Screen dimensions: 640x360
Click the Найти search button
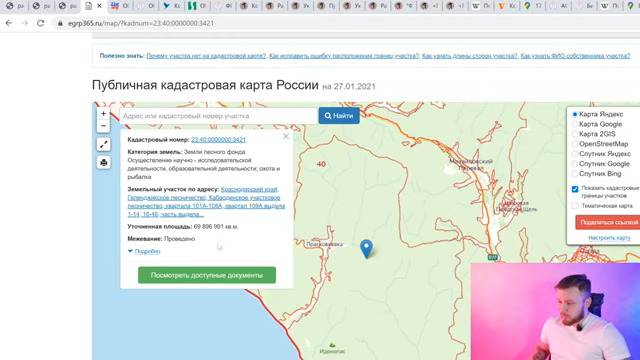point(339,116)
